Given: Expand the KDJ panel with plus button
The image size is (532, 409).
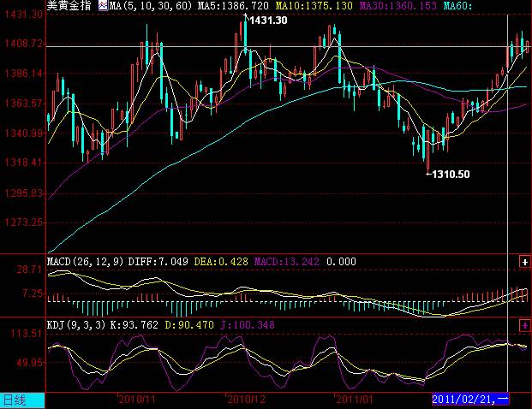Looking at the screenshot, I should point(524,326).
